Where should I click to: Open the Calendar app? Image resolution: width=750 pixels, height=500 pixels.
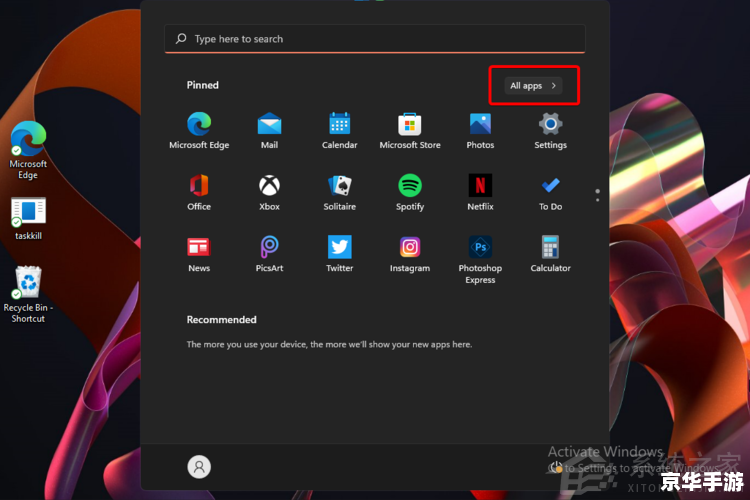[x=340, y=130]
